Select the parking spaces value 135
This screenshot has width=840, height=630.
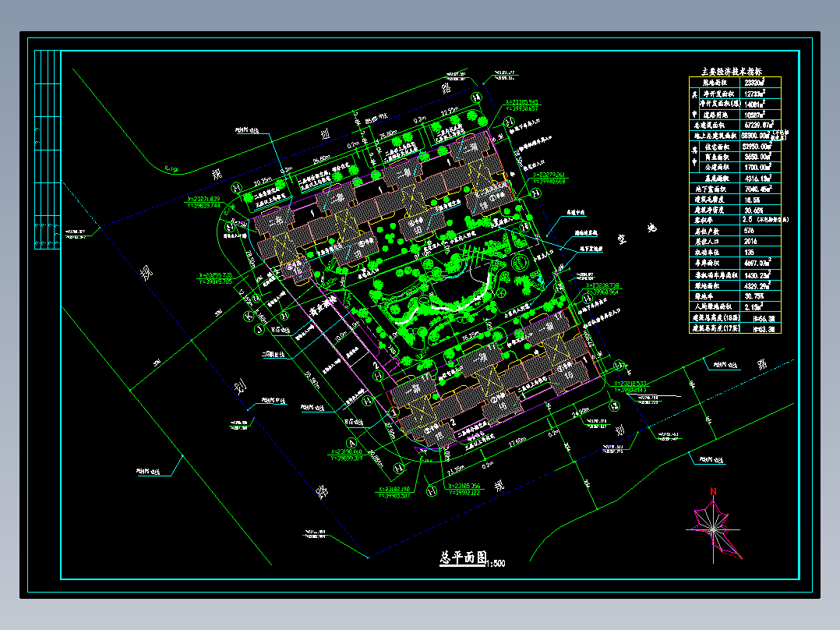pos(749,252)
